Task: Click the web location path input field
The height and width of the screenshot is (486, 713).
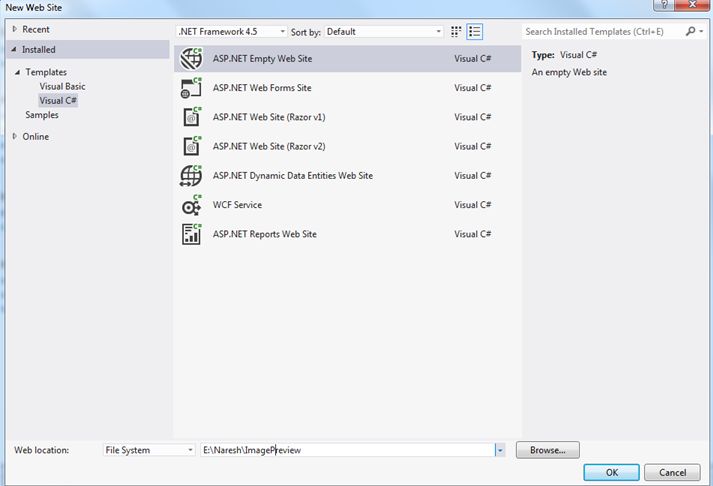Action: [x=348, y=450]
